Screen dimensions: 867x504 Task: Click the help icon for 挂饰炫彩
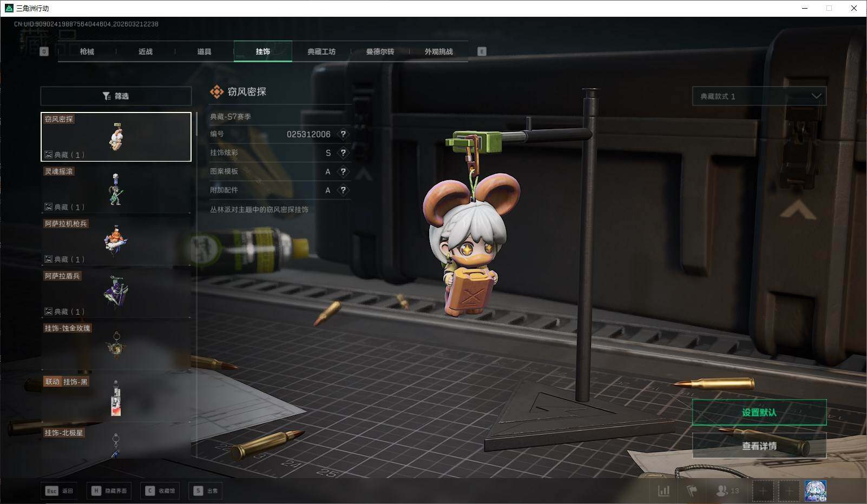coord(343,153)
